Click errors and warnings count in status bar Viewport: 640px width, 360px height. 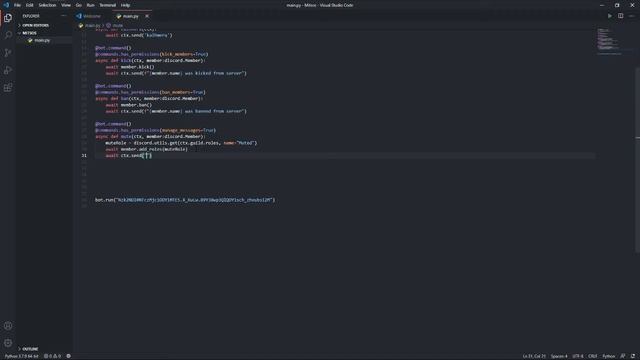click(52, 356)
